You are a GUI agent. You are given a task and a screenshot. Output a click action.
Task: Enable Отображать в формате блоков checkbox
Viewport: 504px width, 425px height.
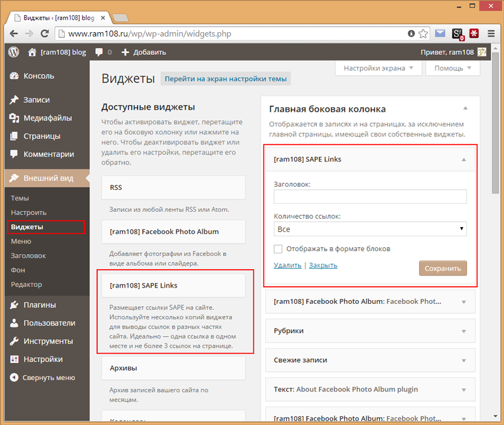(x=278, y=248)
